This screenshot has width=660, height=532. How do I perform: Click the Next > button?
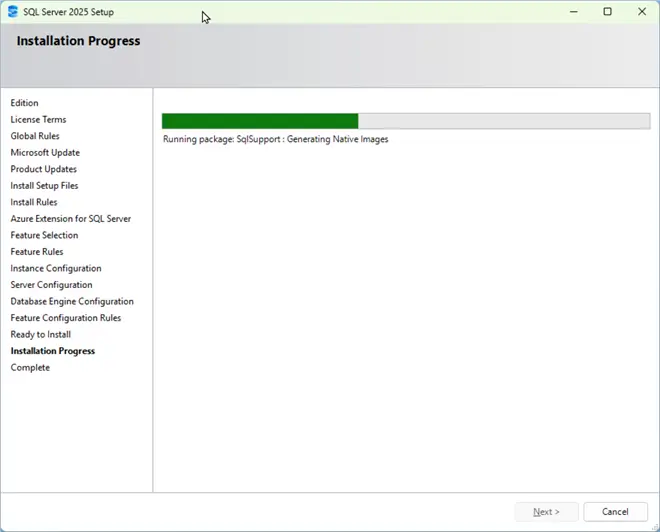pos(546,511)
